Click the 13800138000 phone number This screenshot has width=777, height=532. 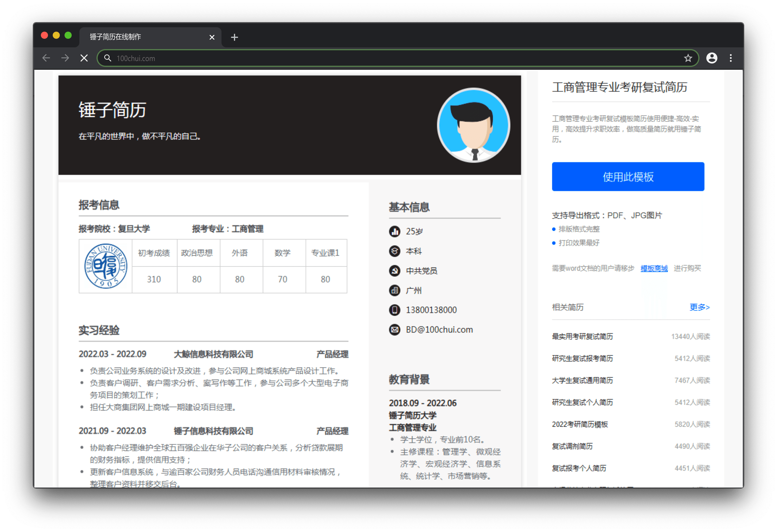pos(431,310)
